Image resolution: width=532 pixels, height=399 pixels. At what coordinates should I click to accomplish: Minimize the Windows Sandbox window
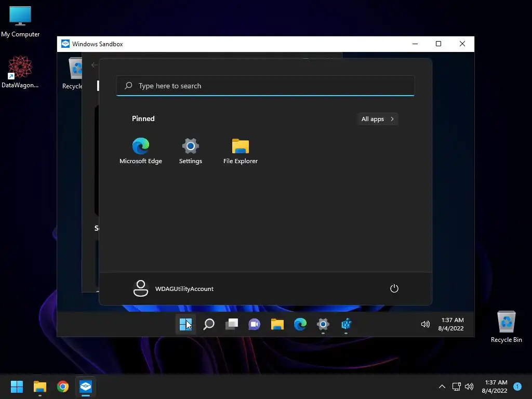pos(415,44)
